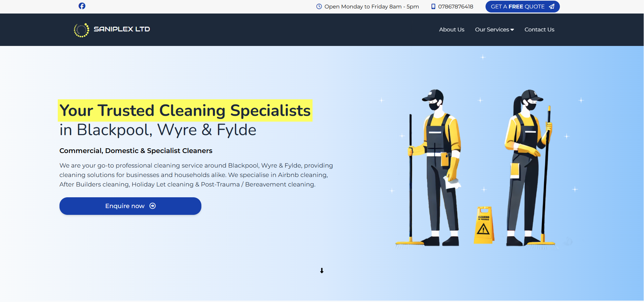644x302 pixels.
Task: Click the clock icon beside opening hours
Action: pyautogui.click(x=319, y=6)
